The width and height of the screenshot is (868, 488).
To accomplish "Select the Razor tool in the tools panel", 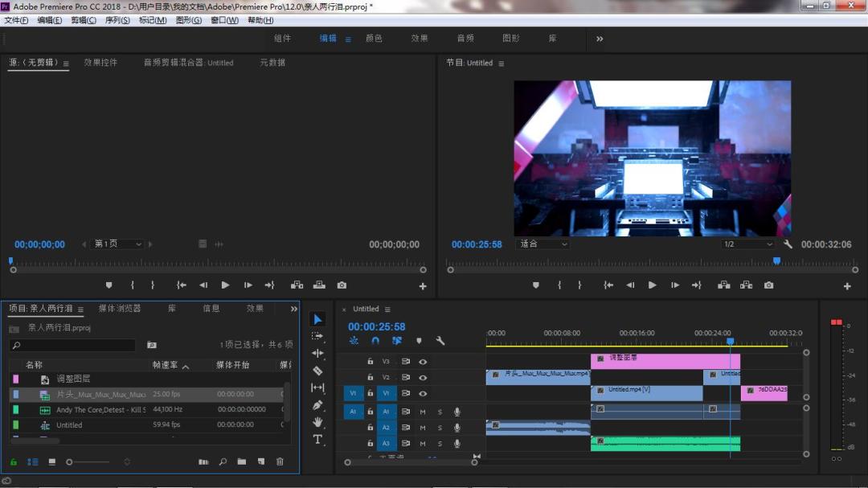I will [317, 371].
